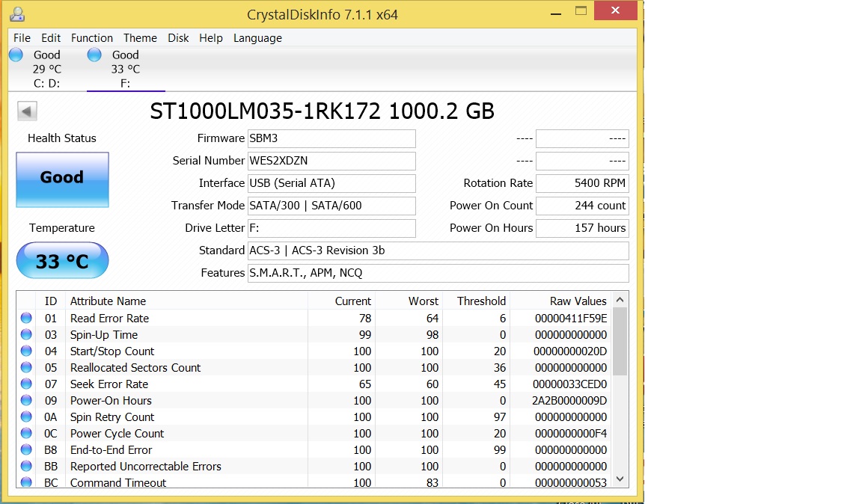862x504 pixels.
Task: Select the F: disk status orb
Action: pos(94,55)
